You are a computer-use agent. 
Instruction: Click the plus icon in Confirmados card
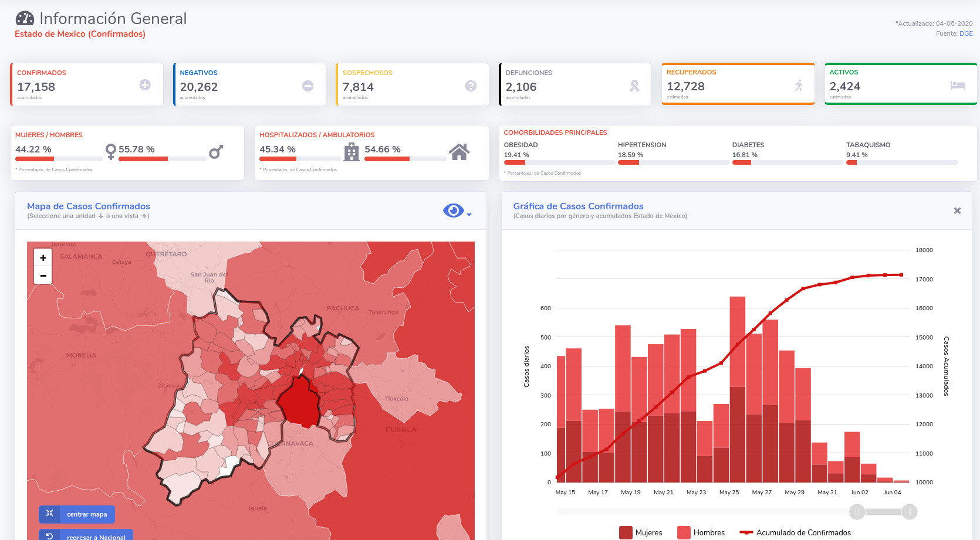point(145,85)
